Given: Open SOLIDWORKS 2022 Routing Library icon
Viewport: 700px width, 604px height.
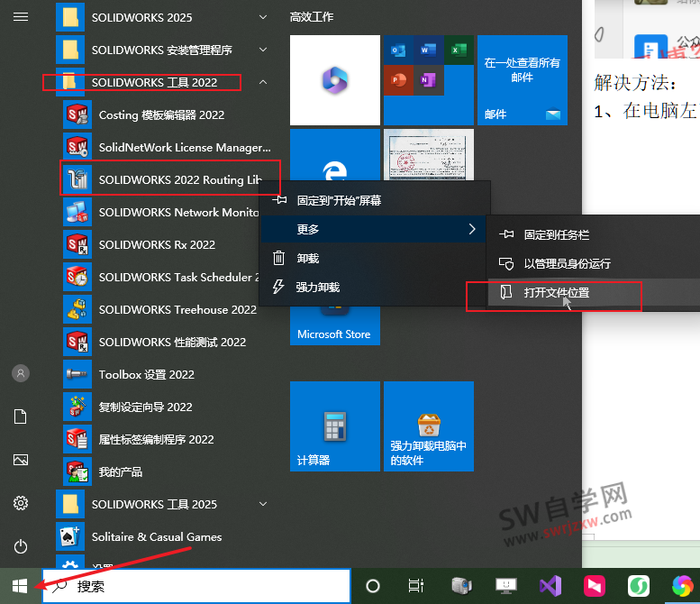Looking at the screenshot, I should tap(77, 179).
